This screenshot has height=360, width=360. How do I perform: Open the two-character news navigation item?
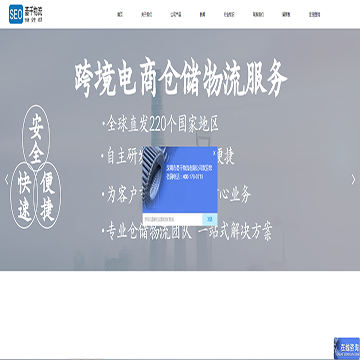pos(202,14)
